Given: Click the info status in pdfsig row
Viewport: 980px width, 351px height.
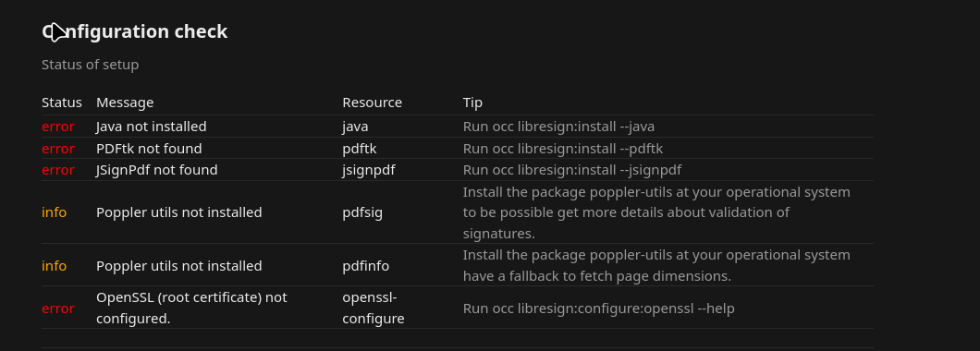Looking at the screenshot, I should (54, 212).
